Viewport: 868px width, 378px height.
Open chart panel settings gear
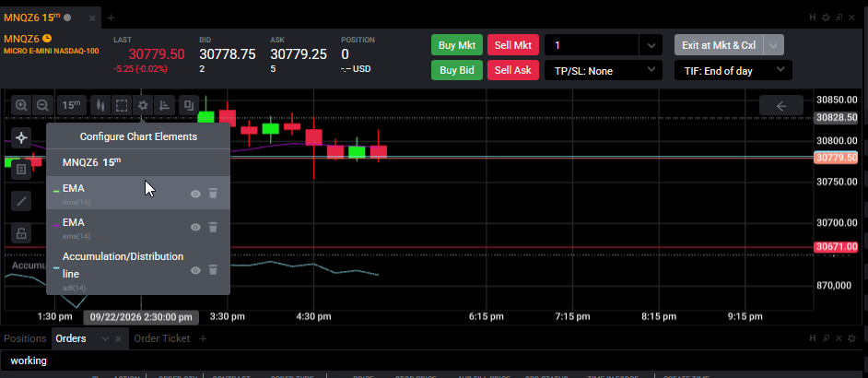coord(826,18)
